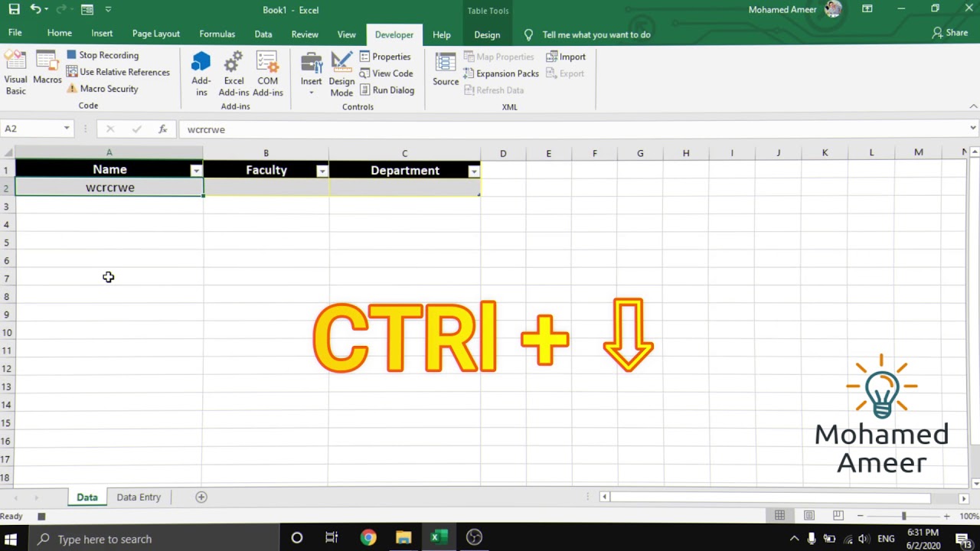This screenshot has width=980, height=551.
Task: Open the Review tab
Action: [305, 34]
